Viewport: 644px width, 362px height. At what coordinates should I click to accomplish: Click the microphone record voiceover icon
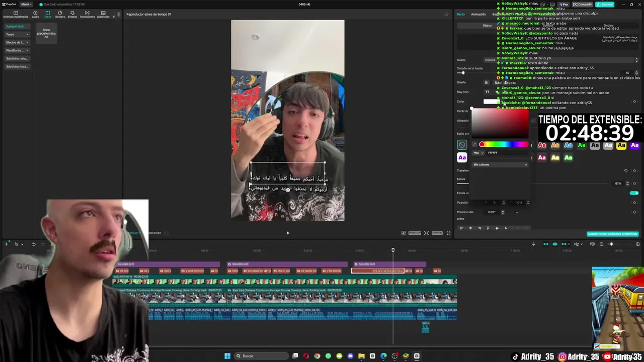[x=533, y=244]
